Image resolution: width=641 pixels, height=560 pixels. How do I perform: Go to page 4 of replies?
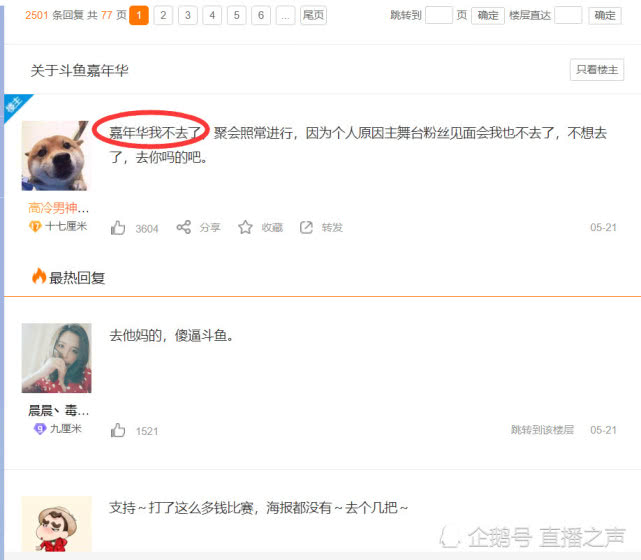click(212, 16)
